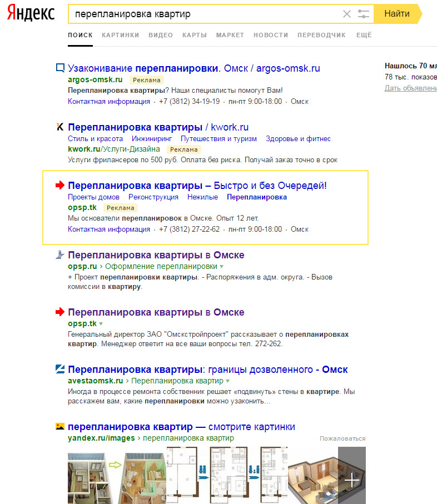
Task: Click the avestaomsk.ru favicon
Action: tap(60, 369)
